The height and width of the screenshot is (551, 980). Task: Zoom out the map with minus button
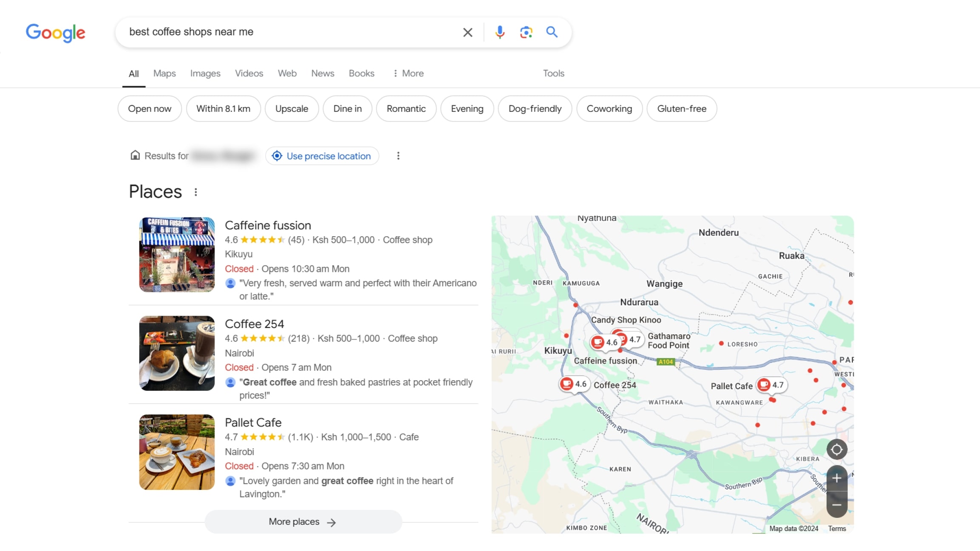pyautogui.click(x=836, y=505)
